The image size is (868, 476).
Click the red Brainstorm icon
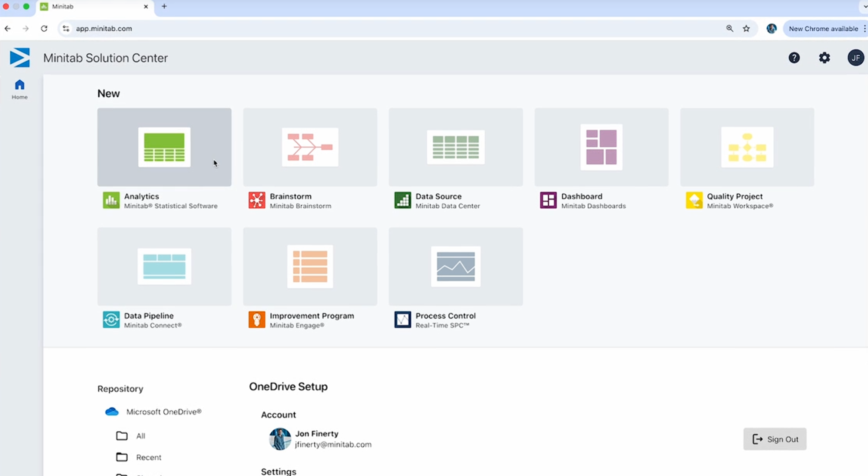pos(257,200)
